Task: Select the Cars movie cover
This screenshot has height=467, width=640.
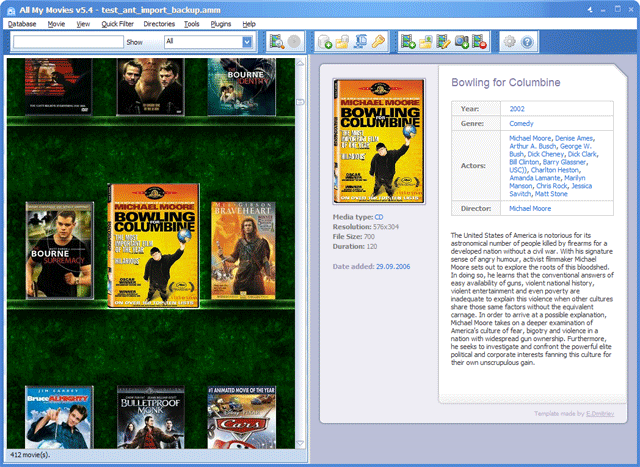Action: 242,417
